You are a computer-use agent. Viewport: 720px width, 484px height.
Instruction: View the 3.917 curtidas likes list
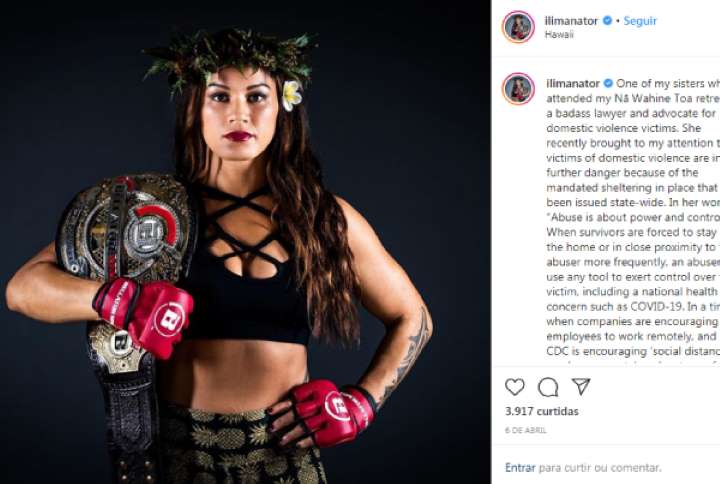point(542,411)
